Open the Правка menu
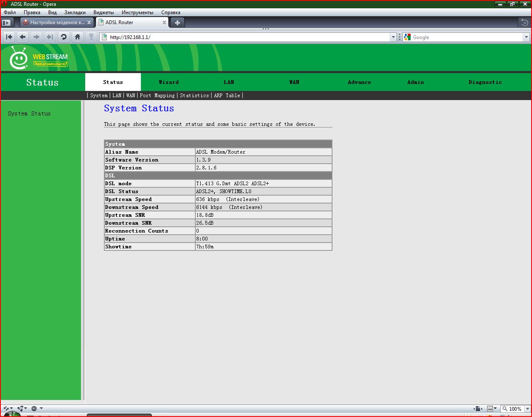532x417 pixels. click(32, 12)
